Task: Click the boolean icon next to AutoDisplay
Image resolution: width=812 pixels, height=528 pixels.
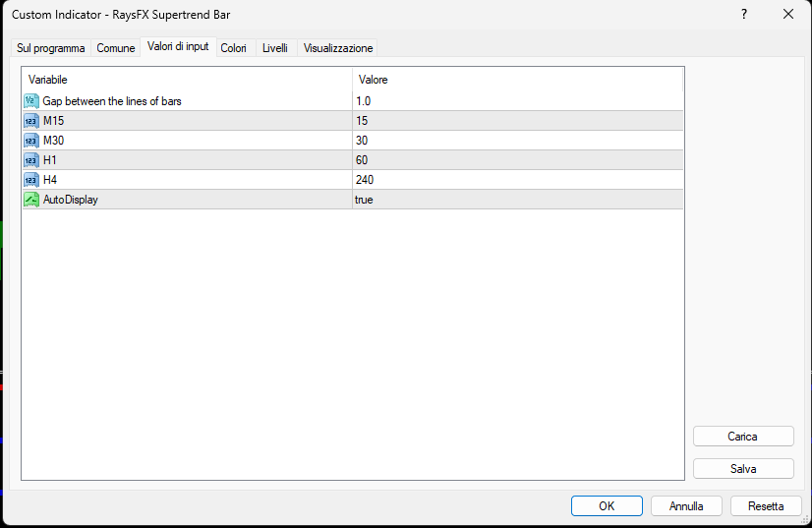Action: click(31, 200)
